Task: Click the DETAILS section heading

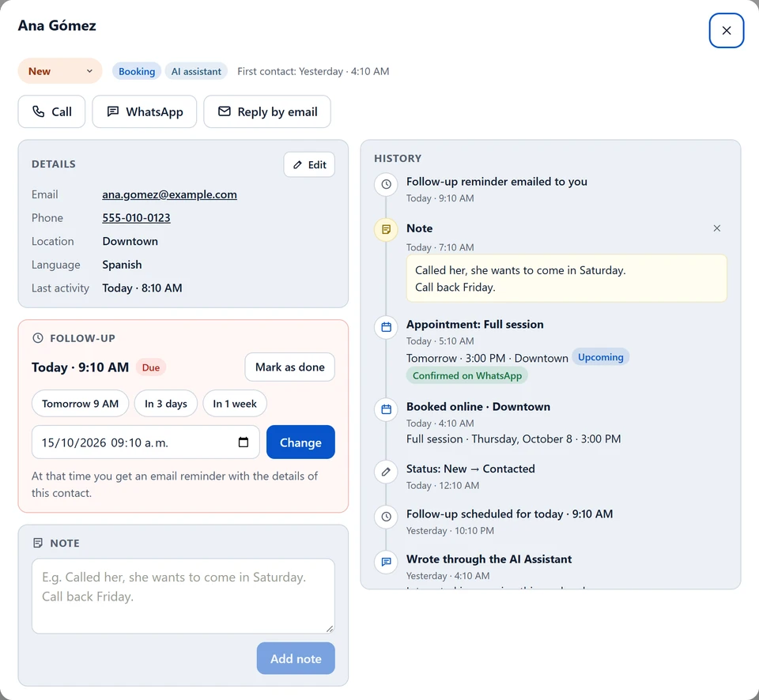Action: coord(54,164)
